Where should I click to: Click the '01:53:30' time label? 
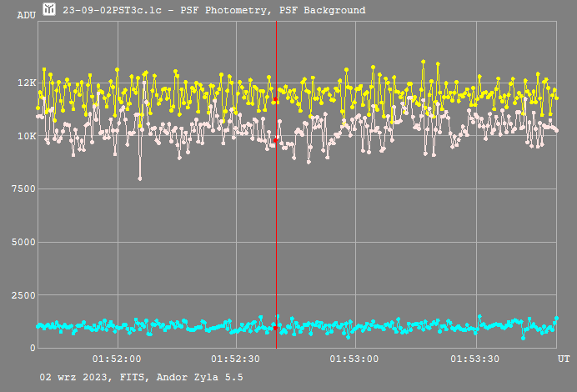[475, 359]
